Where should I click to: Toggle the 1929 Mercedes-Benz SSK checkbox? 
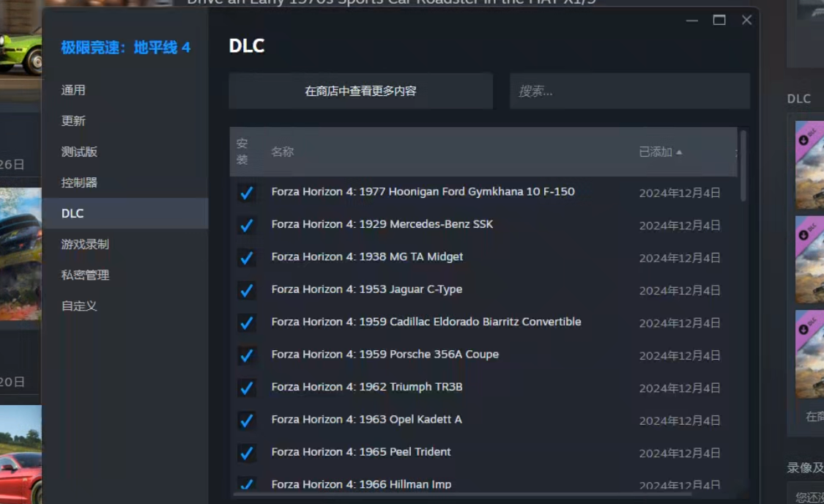(x=247, y=225)
